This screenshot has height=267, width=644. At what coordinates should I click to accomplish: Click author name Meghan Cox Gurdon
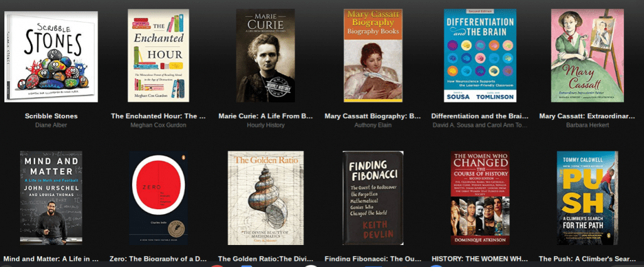pyautogui.click(x=158, y=125)
